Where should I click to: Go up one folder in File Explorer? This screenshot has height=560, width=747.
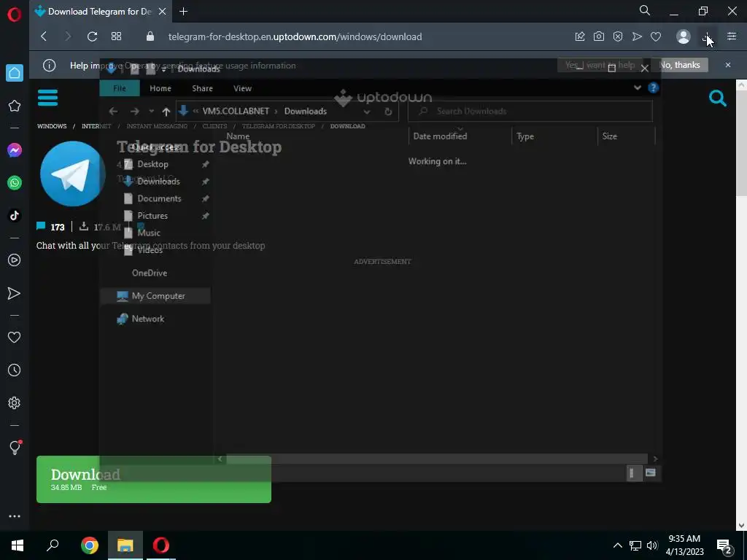(166, 112)
